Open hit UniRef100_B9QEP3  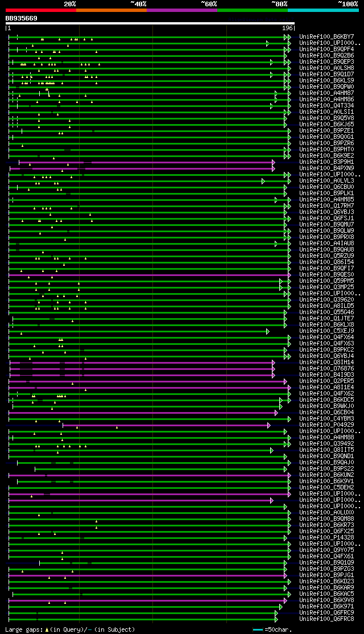click(327, 61)
